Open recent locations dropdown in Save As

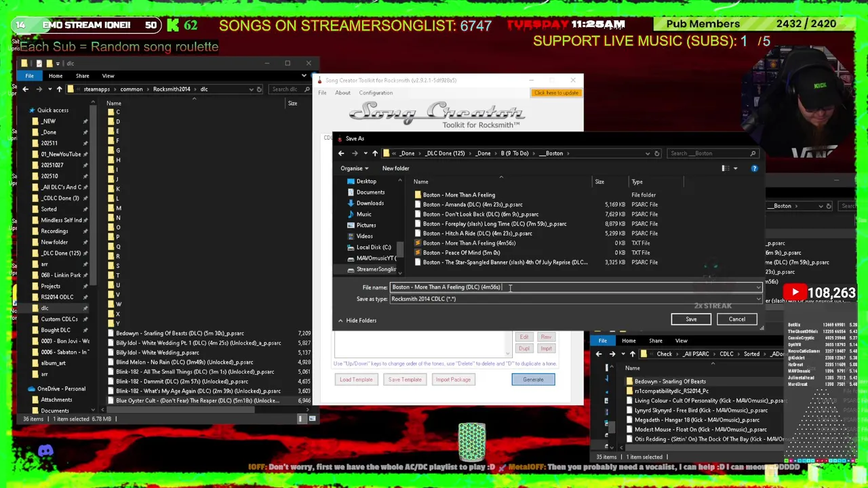coord(365,153)
